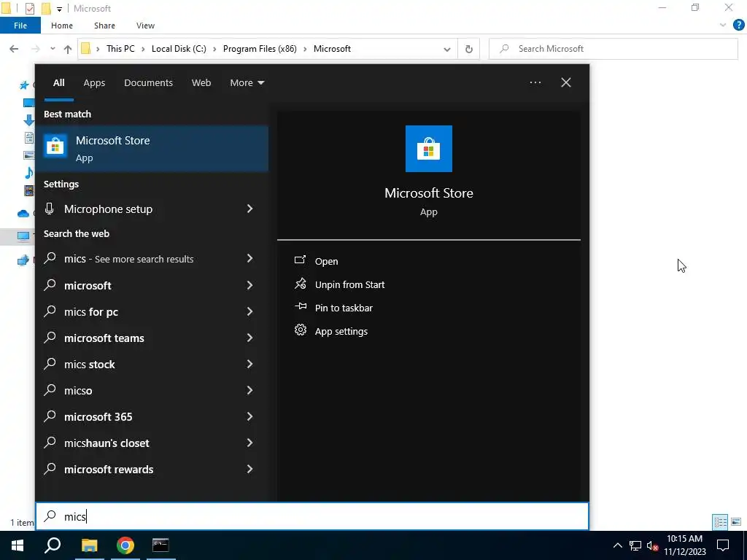This screenshot has height=560, width=747.
Task: Expand arrow for microsoft web suggestion
Action: point(249,285)
